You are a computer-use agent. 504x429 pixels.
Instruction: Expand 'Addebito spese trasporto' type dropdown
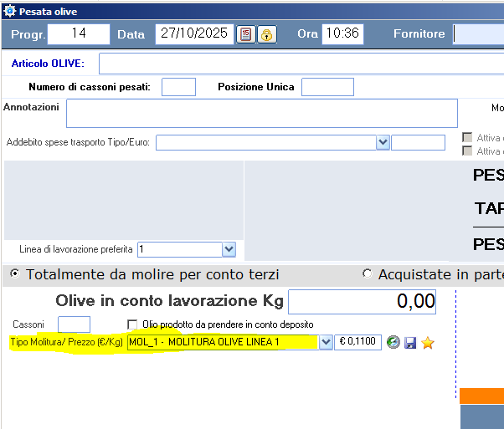pos(383,142)
